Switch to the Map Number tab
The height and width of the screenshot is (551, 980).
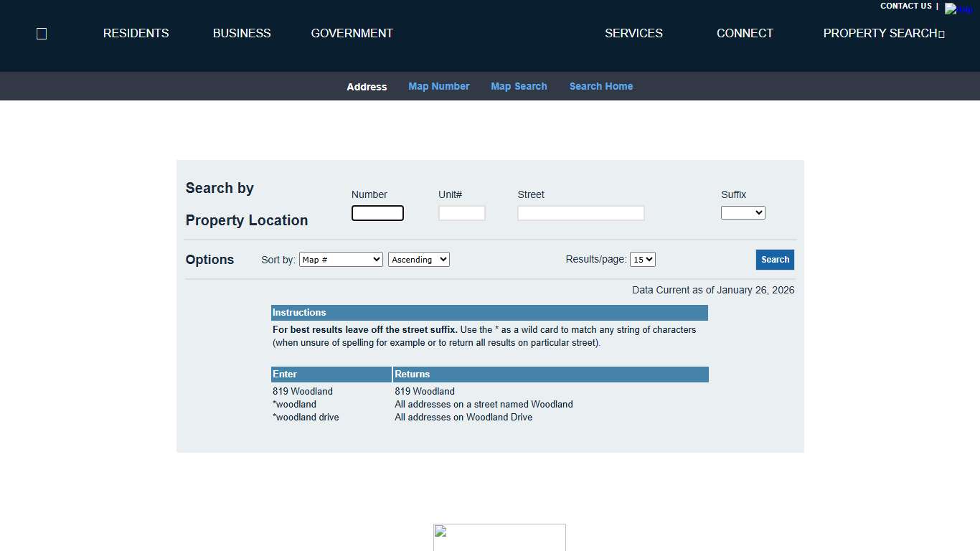pos(438,86)
